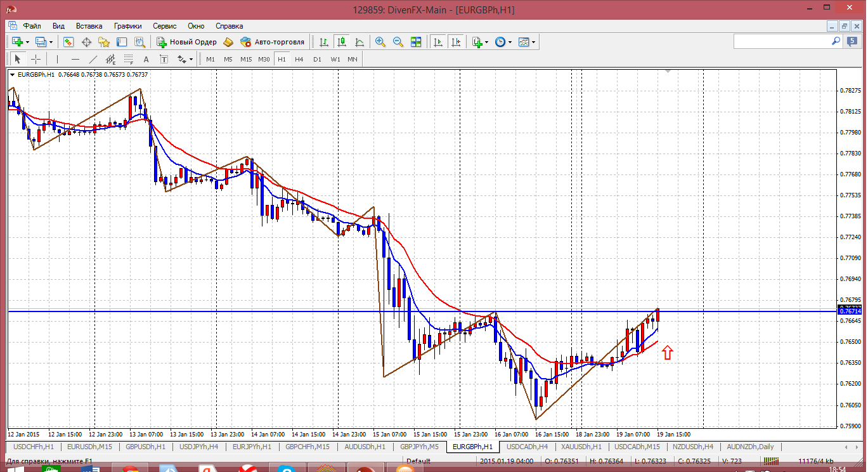Viewport: 868px width, 472px height.
Task: Click the 0.76714 price label
Action: click(x=850, y=311)
